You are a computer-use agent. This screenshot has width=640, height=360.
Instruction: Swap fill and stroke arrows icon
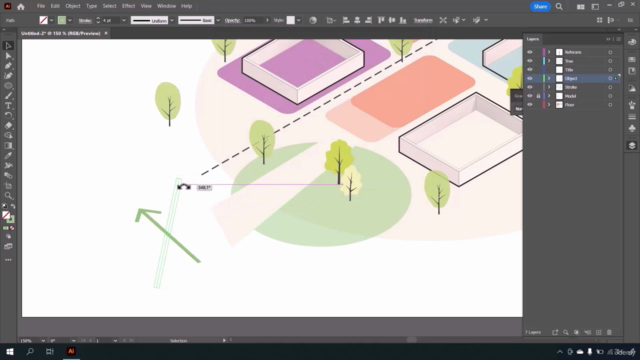coord(13,207)
